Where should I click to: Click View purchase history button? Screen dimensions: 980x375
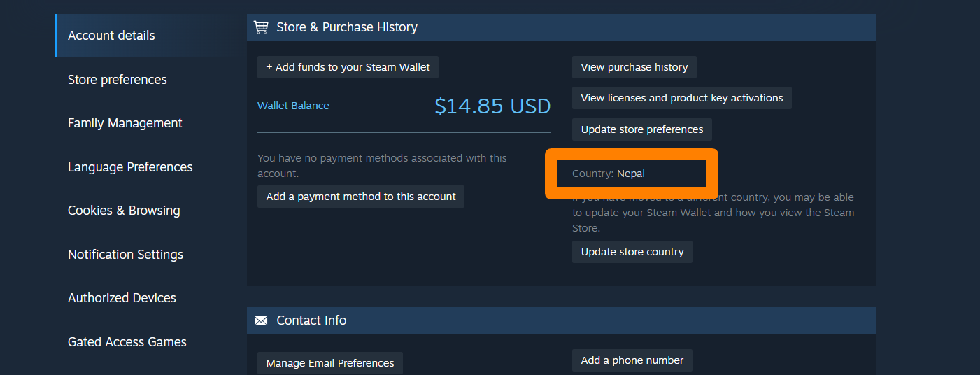(634, 67)
